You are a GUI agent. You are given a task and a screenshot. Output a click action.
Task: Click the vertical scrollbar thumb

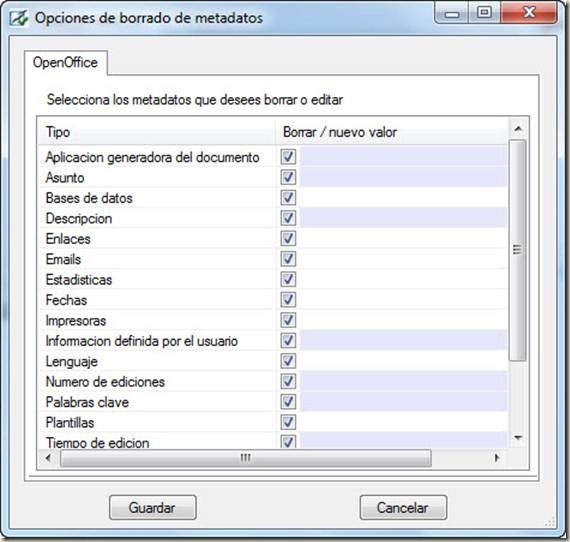pyautogui.click(x=518, y=250)
